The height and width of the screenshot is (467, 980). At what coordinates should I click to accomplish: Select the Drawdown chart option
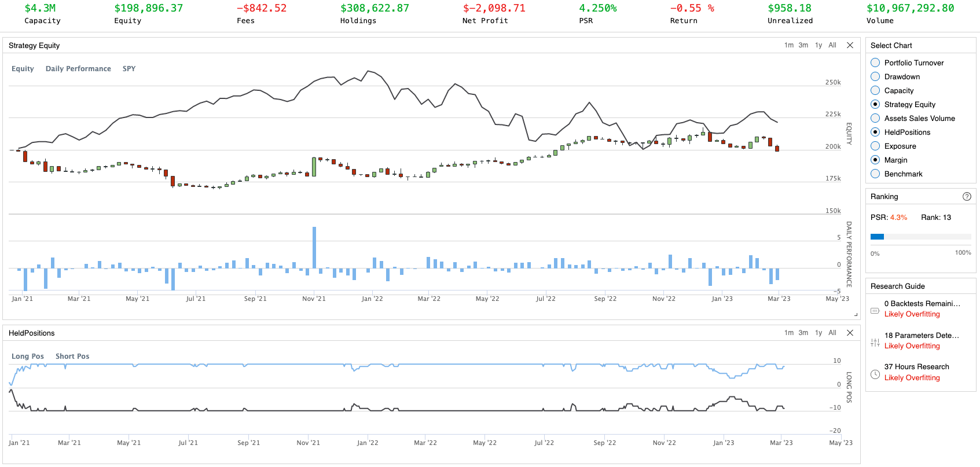point(875,77)
